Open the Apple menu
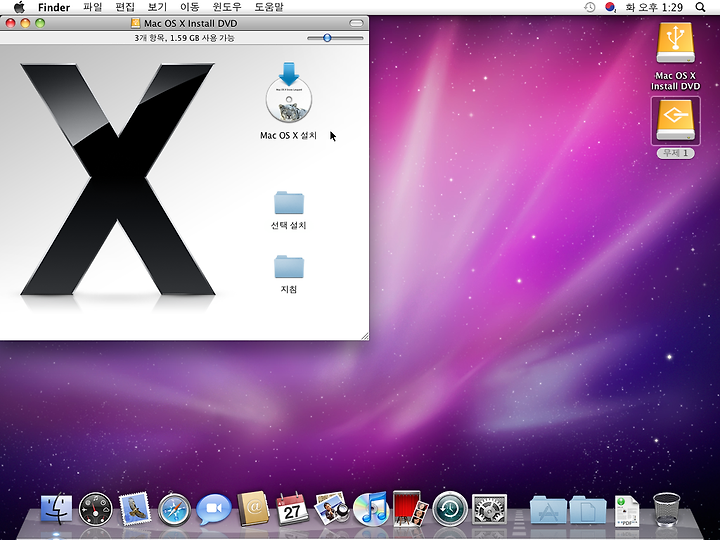The image size is (720, 540). coord(19,7)
